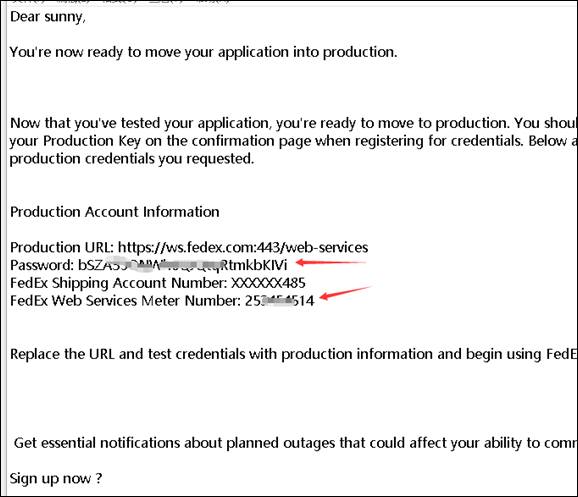
Task: Open the ws.fedex.com production URL link
Action: [x=243, y=247]
